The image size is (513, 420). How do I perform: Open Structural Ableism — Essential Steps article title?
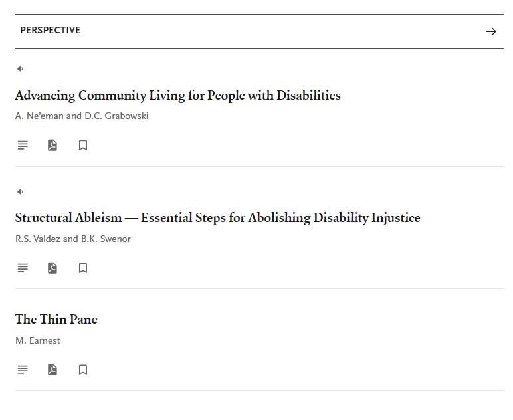point(217,218)
